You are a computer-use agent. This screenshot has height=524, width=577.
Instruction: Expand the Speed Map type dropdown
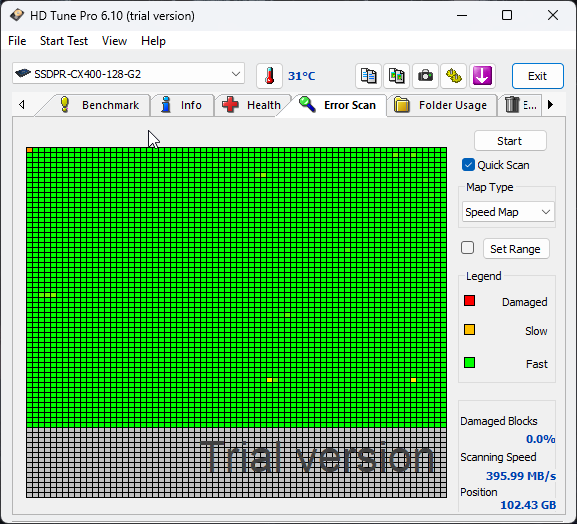click(x=508, y=212)
